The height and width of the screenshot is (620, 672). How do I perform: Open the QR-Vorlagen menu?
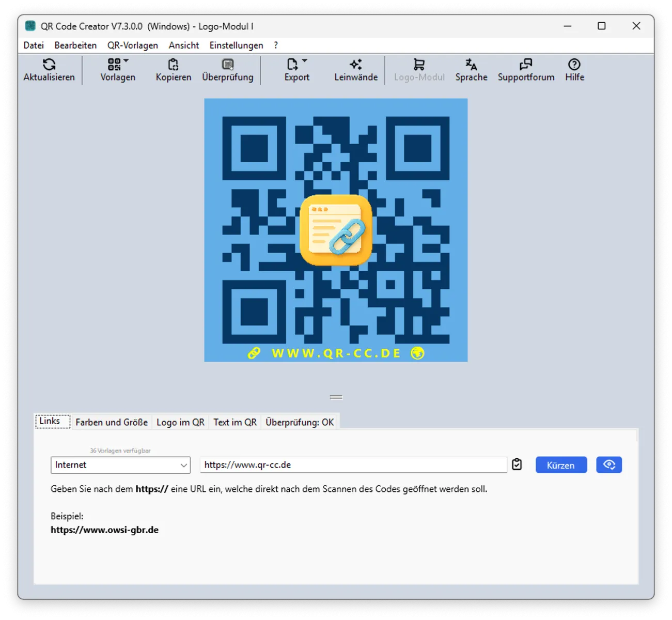(x=133, y=45)
